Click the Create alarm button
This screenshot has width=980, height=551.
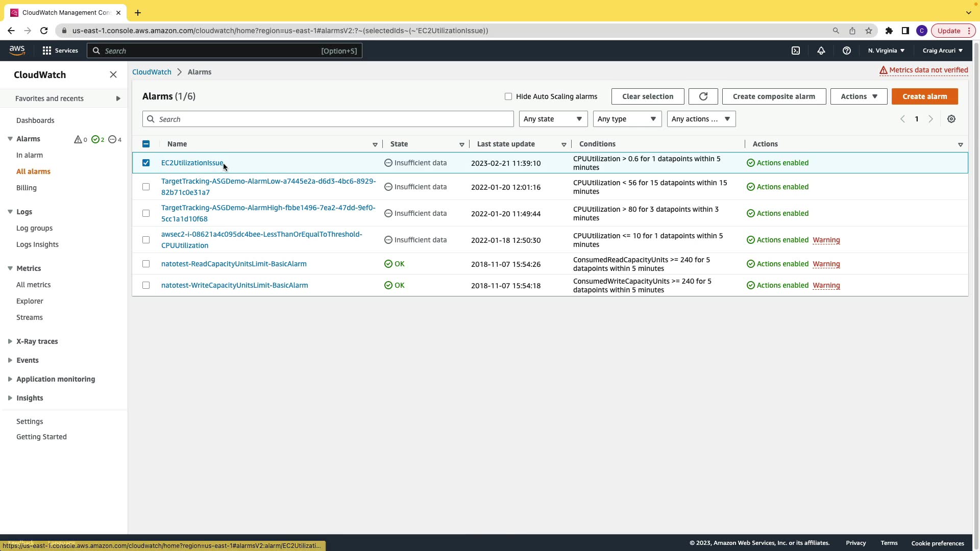click(924, 96)
